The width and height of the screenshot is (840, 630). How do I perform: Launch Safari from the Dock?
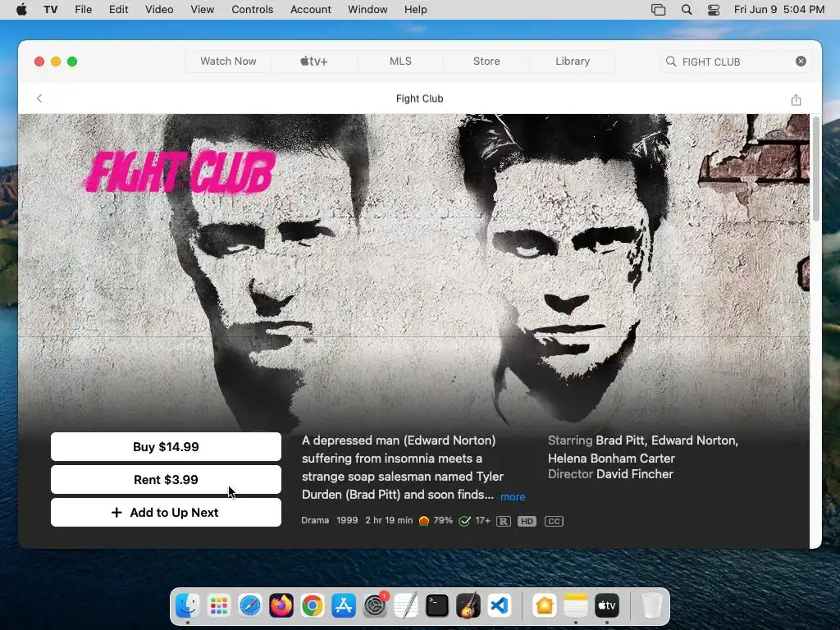[x=250, y=606]
